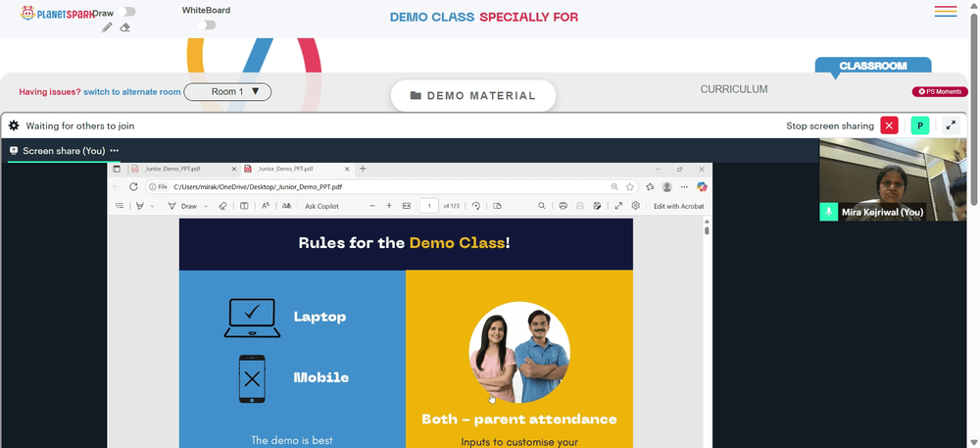Click tab actions icon in shared browser
This screenshot has width=980, height=448.
pos(117,169)
